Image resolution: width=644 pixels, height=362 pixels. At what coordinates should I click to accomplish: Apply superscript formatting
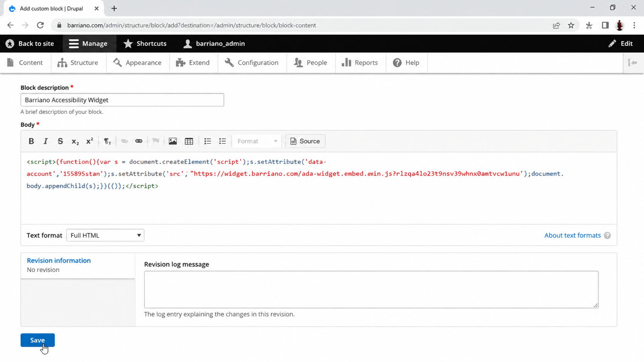tap(89, 141)
